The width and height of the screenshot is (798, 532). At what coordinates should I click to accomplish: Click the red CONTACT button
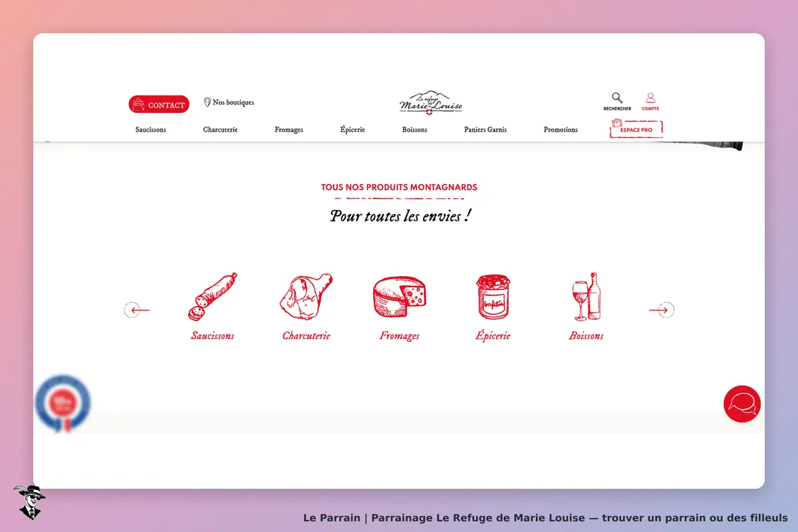159,104
